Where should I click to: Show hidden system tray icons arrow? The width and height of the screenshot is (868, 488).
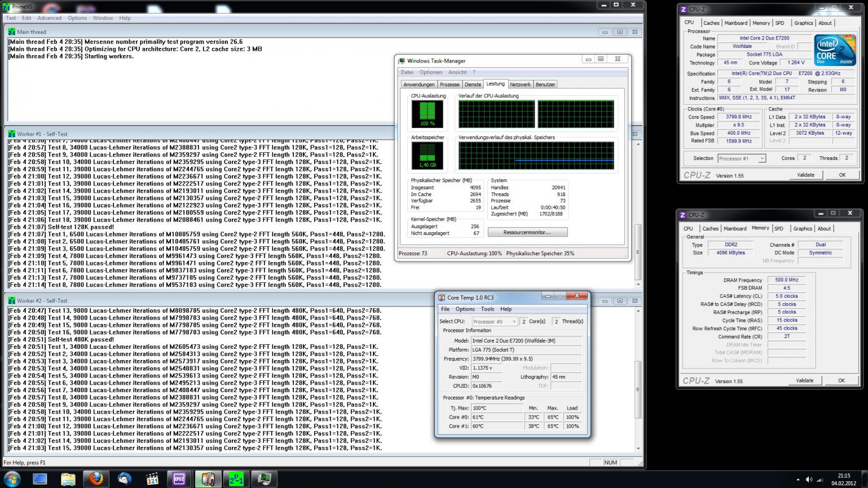[797, 480]
